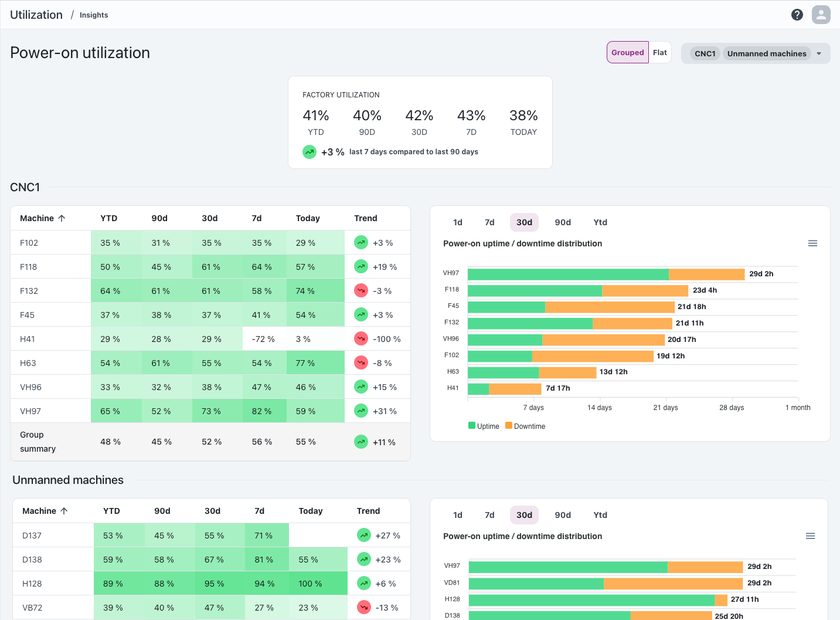Click the H128 upward trend icon
840x620 pixels.
[364, 583]
